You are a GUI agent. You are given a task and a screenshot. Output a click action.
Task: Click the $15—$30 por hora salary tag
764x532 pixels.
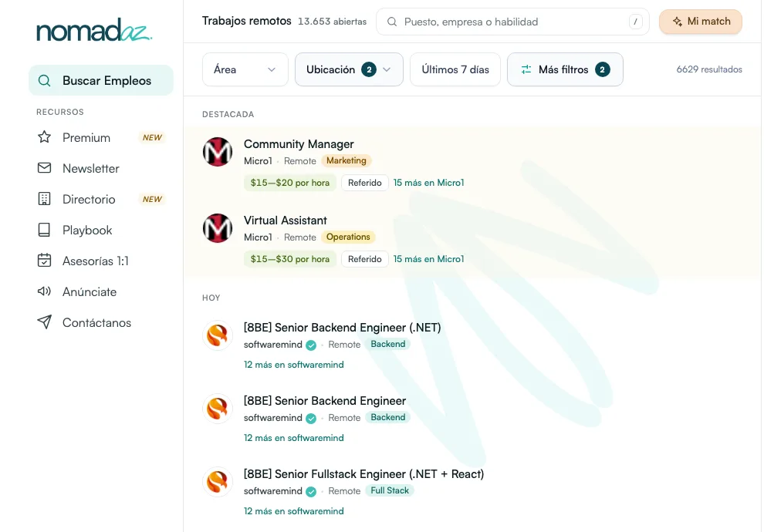pyautogui.click(x=290, y=259)
